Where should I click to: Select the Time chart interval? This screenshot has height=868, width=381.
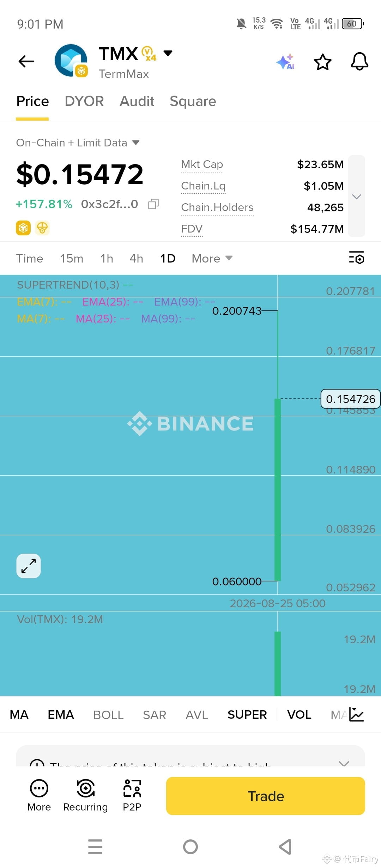pyautogui.click(x=30, y=258)
